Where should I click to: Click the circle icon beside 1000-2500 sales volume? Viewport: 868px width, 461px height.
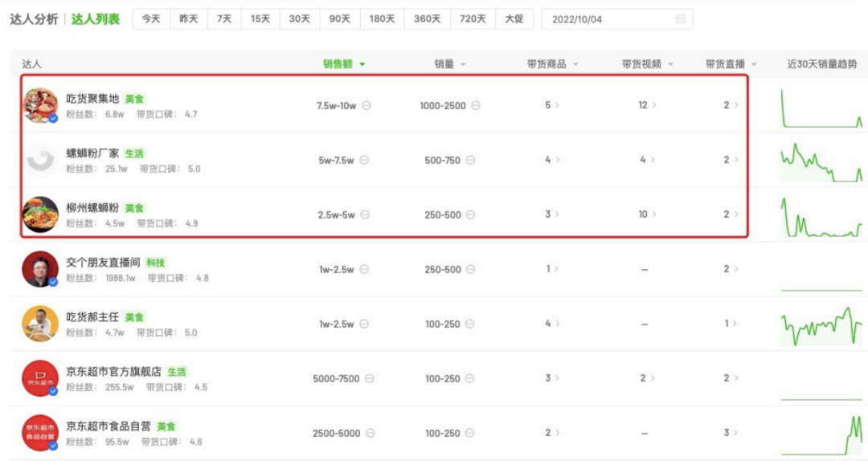pyautogui.click(x=476, y=105)
